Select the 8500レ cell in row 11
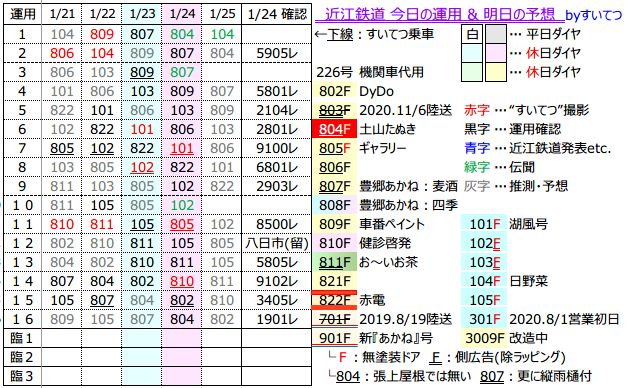The image size is (630, 388). 277,224
